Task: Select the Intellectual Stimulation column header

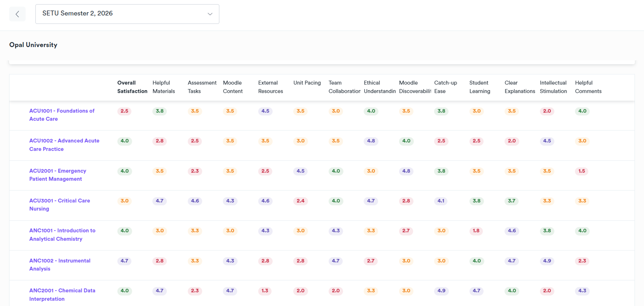Action: click(x=553, y=87)
